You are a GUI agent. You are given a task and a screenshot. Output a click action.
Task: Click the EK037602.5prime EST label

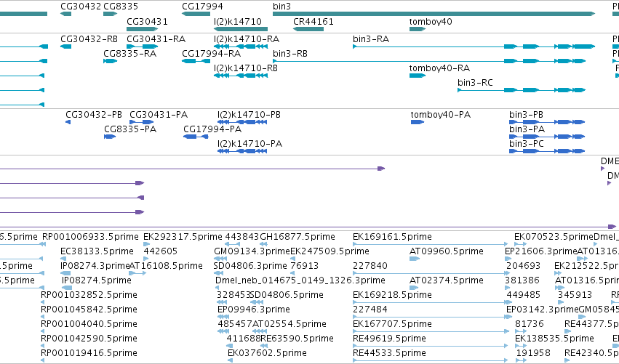pyautogui.click(x=267, y=353)
